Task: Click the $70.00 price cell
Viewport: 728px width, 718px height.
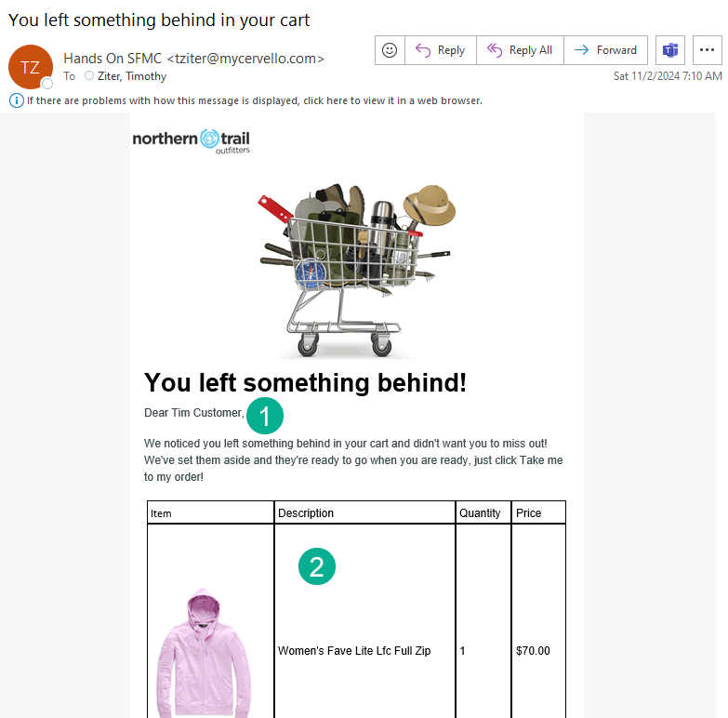Action: pos(533,651)
